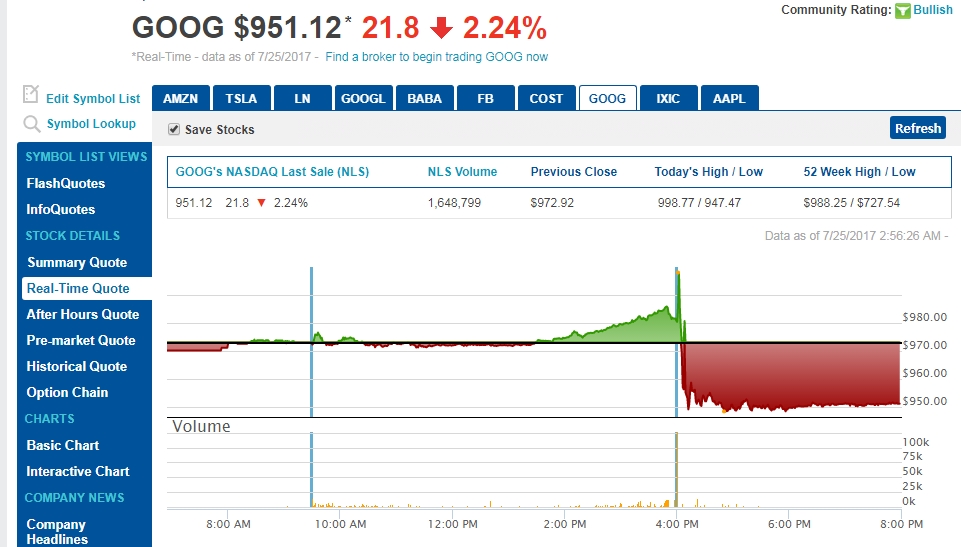
Task: Click the 12:00 PM time axis label
Action: (453, 524)
